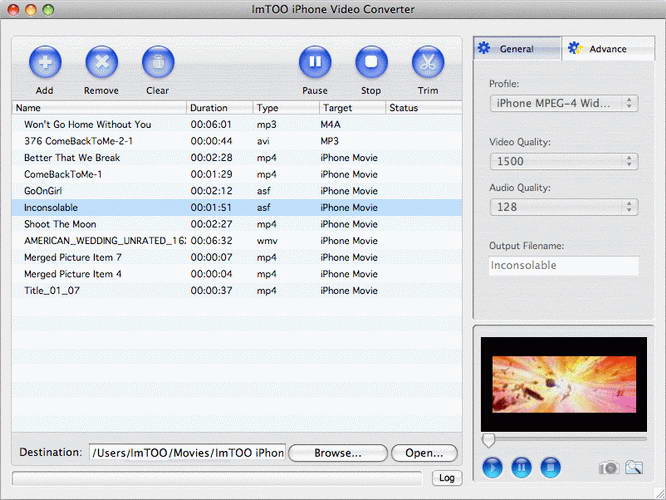Open the Trim scissors tool
The image size is (666, 500).
point(428,63)
